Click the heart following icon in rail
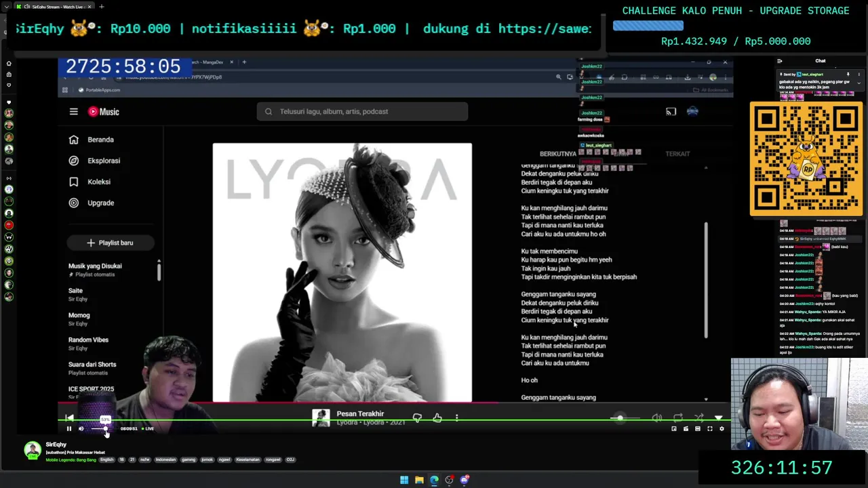This screenshot has height=488, width=868. (x=9, y=85)
